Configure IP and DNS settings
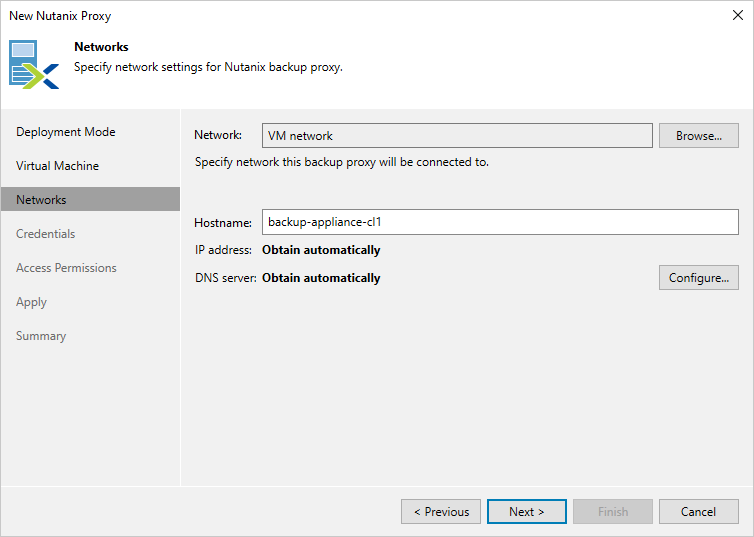The image size is (754, 537). tap(698, 278)
